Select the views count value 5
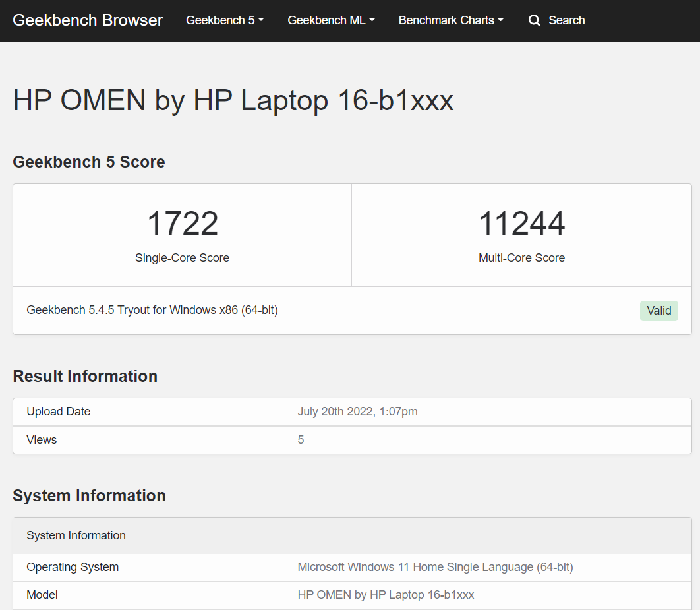The height and width of the screenshot is (610, 700). (301, 440)
